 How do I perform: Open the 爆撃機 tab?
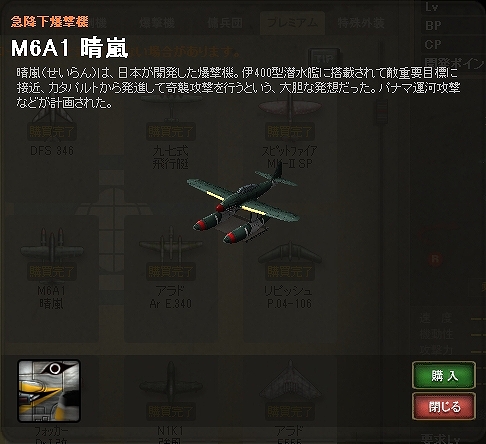click(157, 23)
